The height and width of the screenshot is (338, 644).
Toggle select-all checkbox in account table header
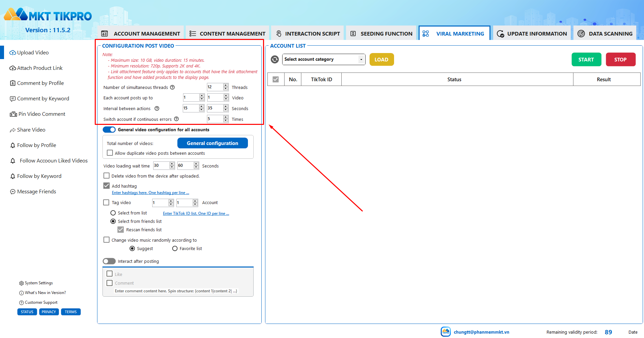tap(276, 79)
